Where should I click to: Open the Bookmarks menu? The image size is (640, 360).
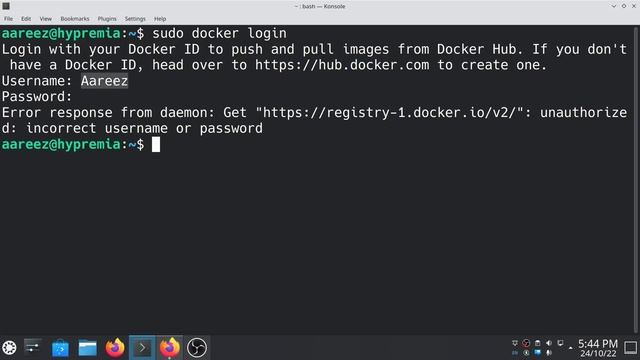pyautogui.click(x=75, y=19)
